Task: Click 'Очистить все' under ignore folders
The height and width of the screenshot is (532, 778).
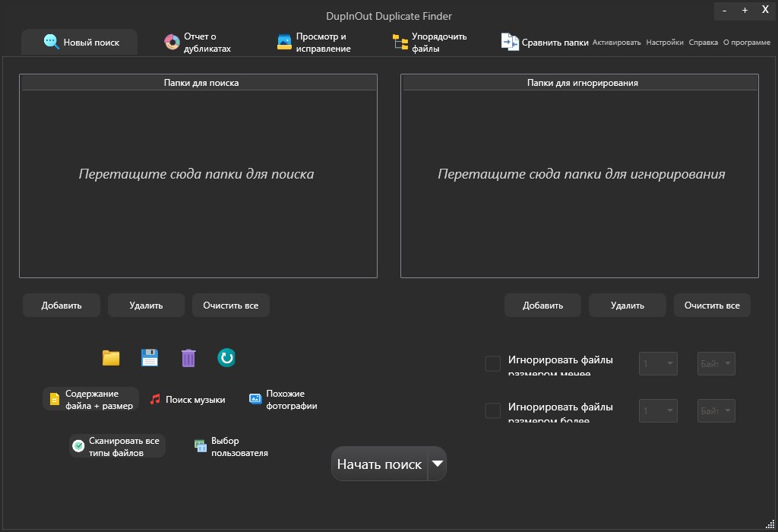Action: coord(711,305)
